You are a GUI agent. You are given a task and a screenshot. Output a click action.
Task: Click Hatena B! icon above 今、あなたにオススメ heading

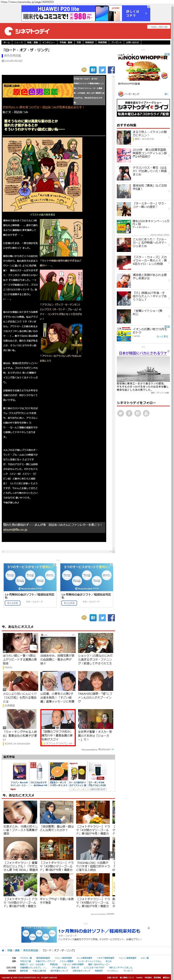click(x=93, y=617)
